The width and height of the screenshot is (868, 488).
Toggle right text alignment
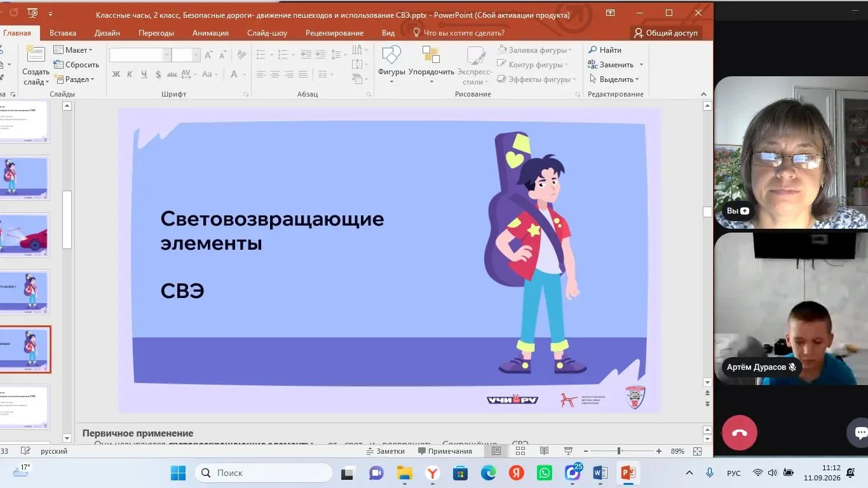pyautogui.click(x=288, y=74)
